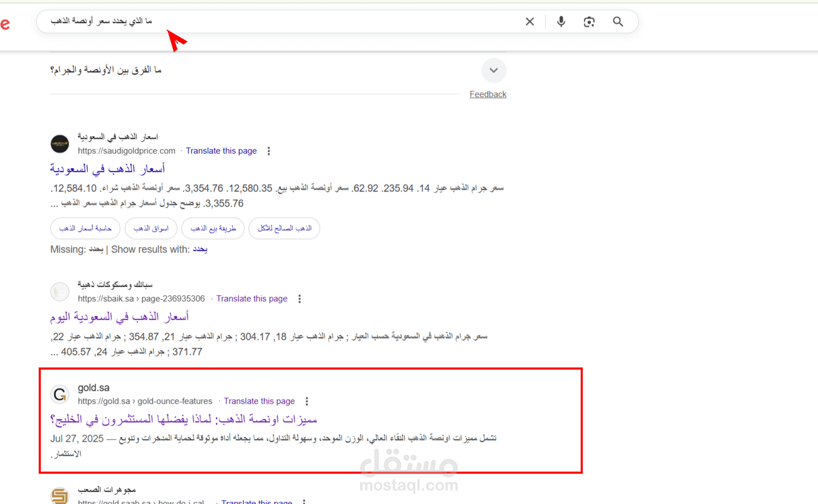Select the طريقة بيع الذهب chip
This screenshot has height=504, width=818.
click(213, 228)
